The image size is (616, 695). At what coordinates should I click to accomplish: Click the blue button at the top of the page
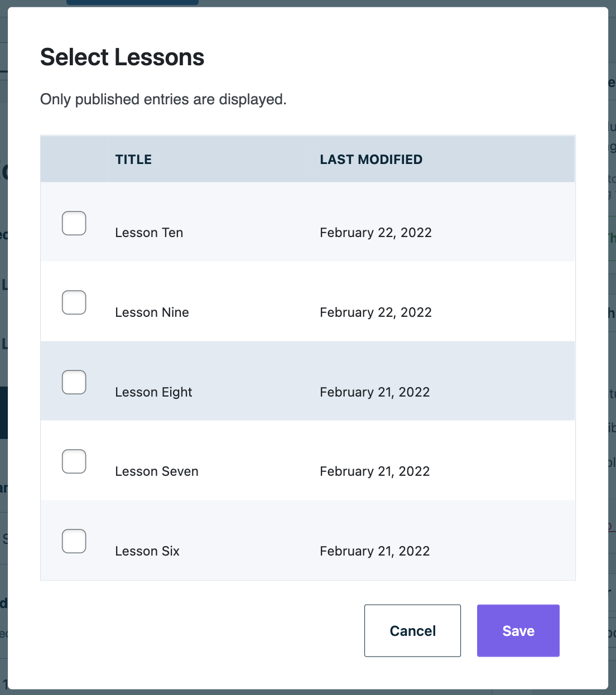coord(132,2)
